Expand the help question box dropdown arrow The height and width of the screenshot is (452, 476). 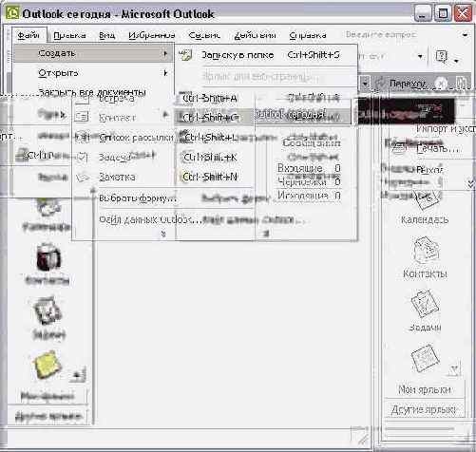pos(465,34)
